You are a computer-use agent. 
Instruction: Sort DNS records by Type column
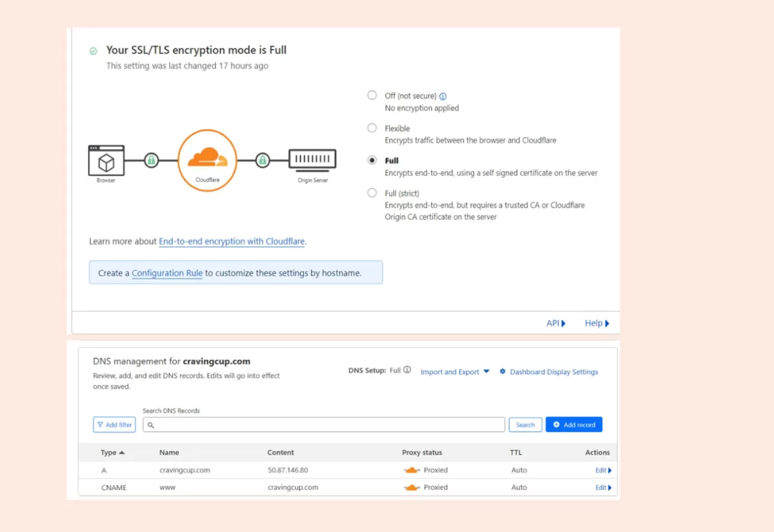112,453
